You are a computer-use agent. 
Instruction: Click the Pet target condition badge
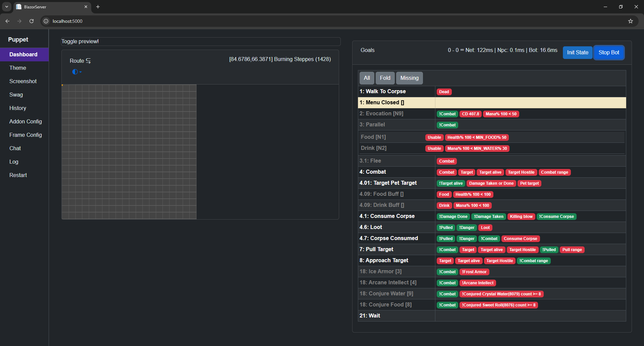click(529, 183)
